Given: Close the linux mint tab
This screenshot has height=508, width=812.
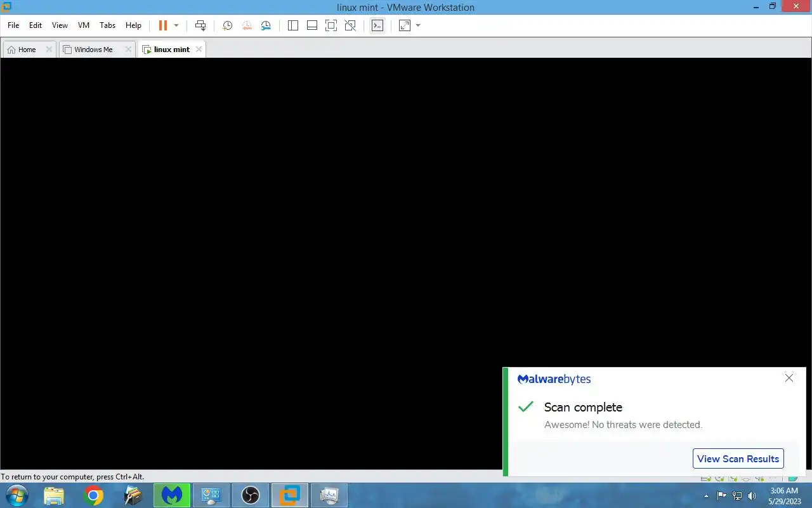Looking at the screenshot, I should 199,49.
